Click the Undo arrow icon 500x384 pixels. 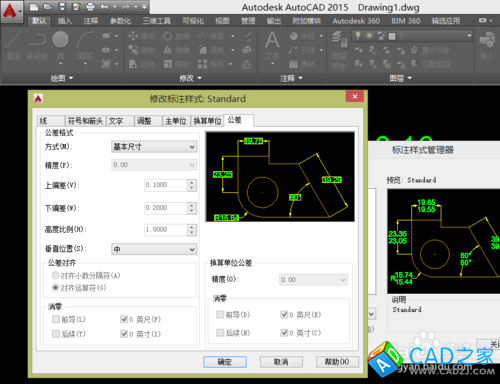pyautogui.click(x=104, y=7)
